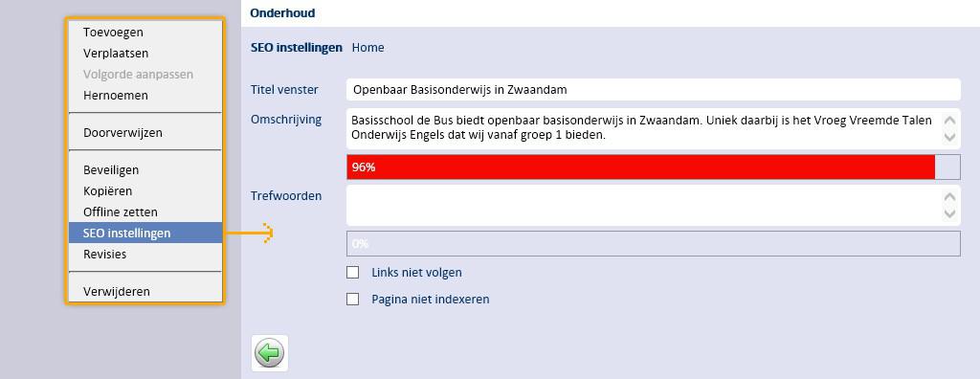Click the Titel venster text field
The image size is (980, 379).
click(x=653, y=89)
